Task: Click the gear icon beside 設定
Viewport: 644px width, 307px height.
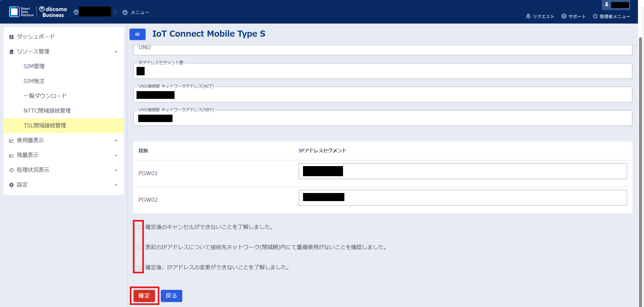Action: [11, 185]
